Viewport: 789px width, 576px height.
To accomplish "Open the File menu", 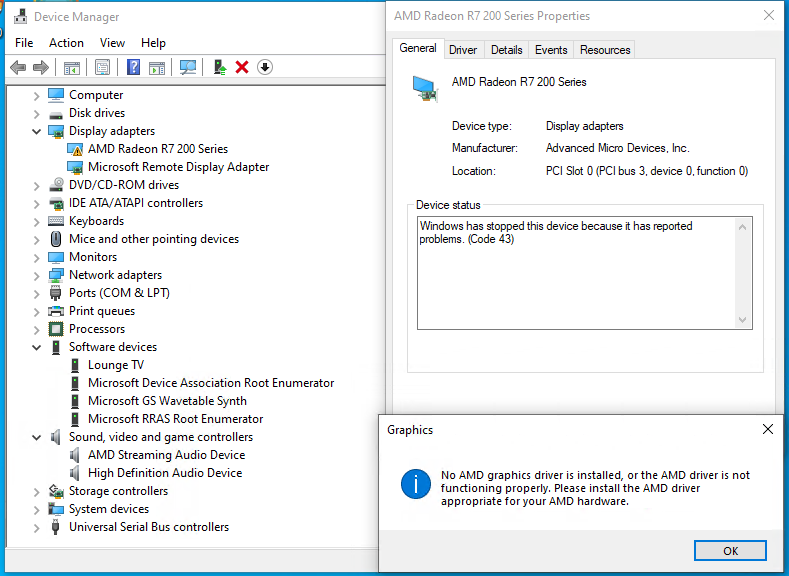I will tap(24, 43).
